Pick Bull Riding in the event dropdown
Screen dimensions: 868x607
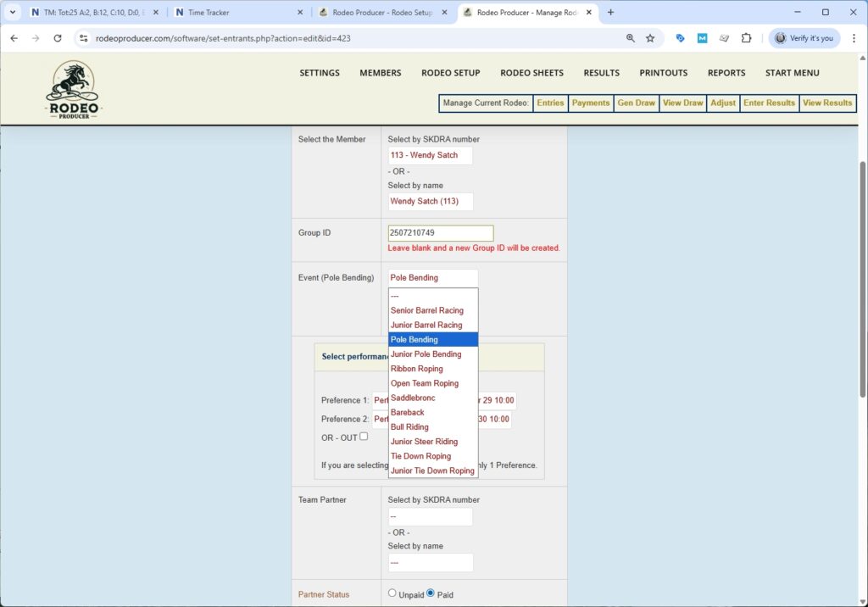point(409,427)
